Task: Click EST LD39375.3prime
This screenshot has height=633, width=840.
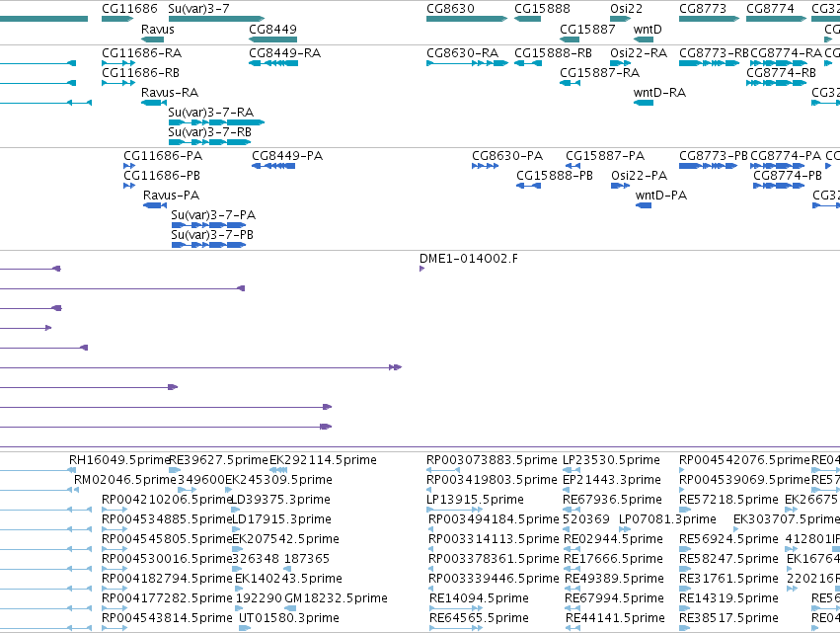Action: click(x=280, y=500)
